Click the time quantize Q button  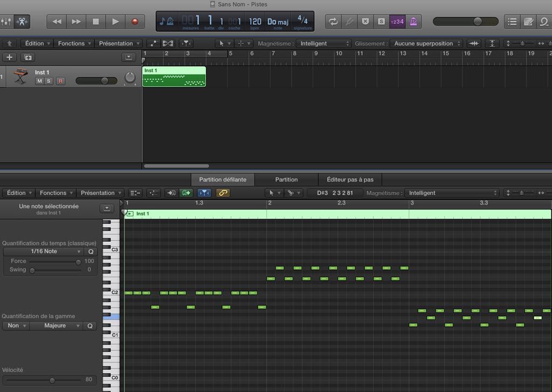(x=91, y=251)
